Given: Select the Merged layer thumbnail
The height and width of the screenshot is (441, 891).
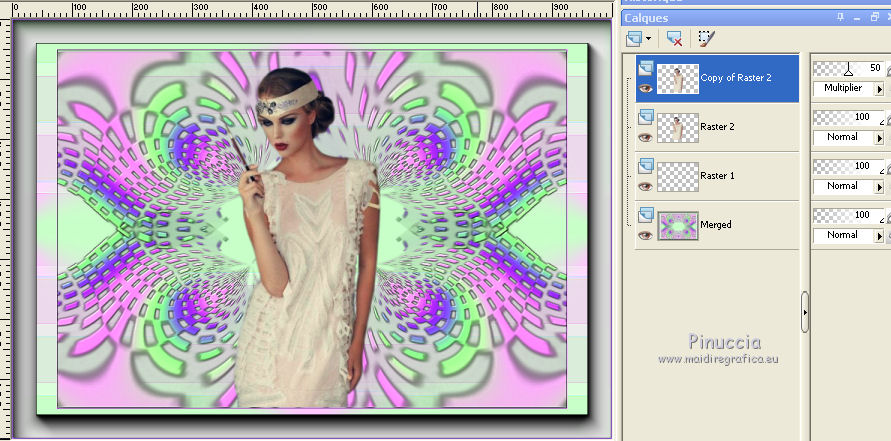Looking at the screenshot, I should click(x=678, y=225).
